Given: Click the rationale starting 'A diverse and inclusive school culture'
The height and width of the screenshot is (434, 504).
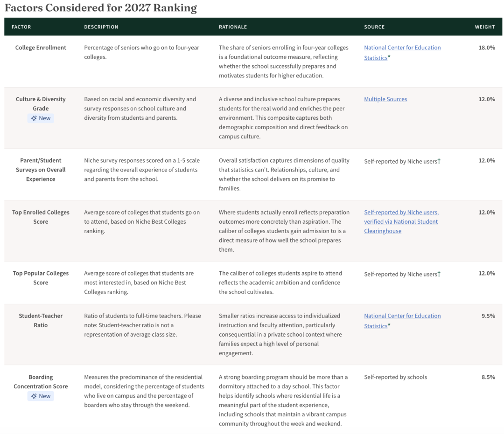Looking at the screenshot, I should pos(284,118).
